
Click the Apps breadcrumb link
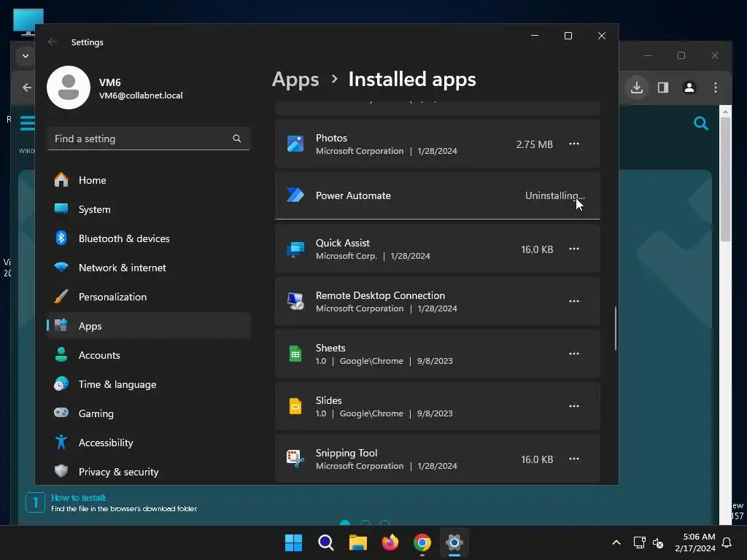(x=295, y=79)
